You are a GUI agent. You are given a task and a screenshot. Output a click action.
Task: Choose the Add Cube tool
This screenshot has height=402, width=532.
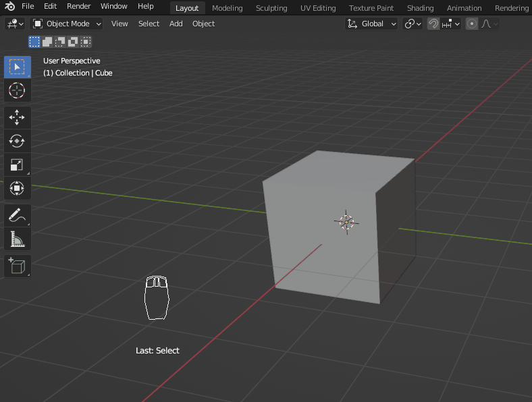click(17, 266)
